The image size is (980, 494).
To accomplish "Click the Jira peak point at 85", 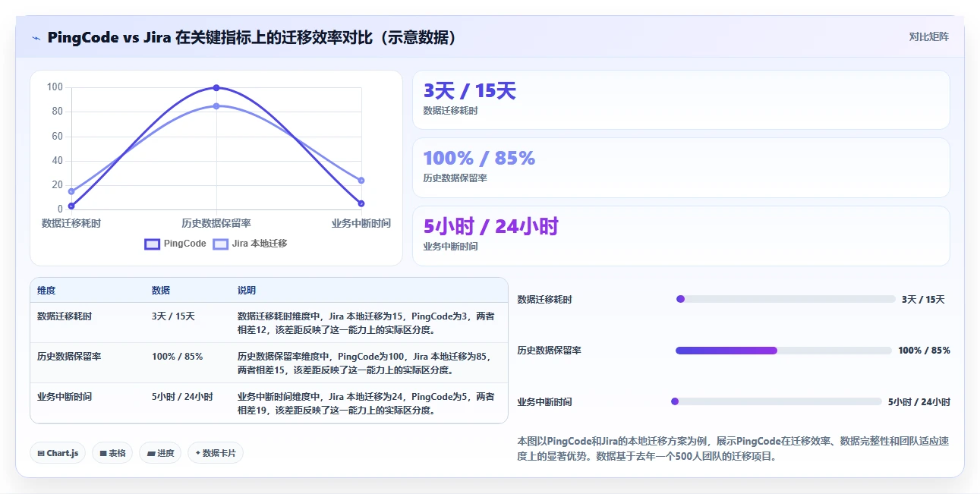I will point(216,106).
